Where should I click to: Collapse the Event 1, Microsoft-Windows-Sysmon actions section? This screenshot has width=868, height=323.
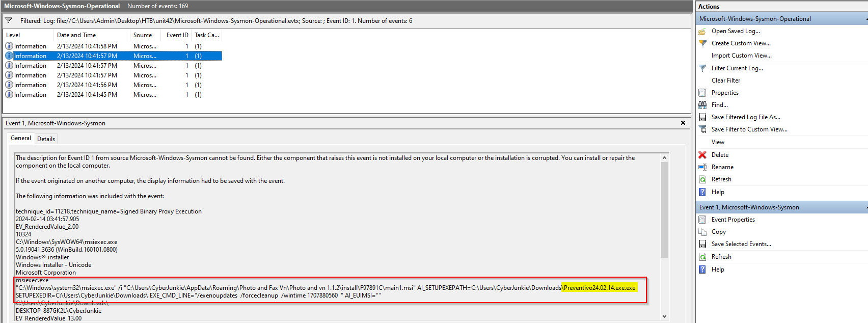click(x=865, y=207)
